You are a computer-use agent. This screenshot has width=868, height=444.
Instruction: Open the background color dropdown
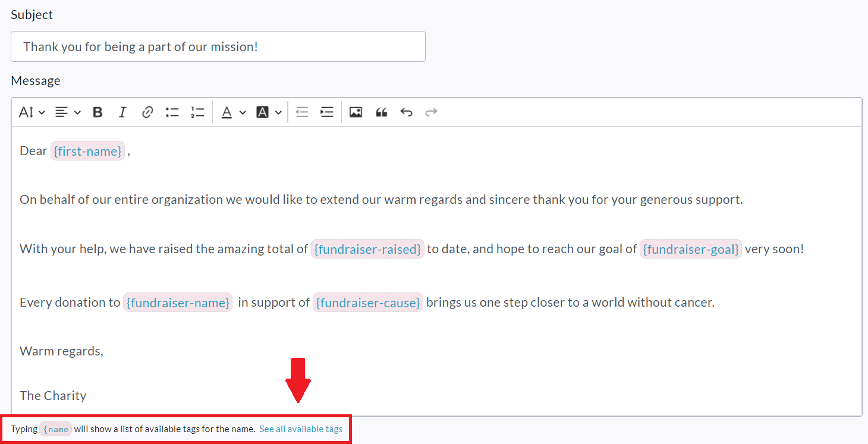click(x=269, y=112)
